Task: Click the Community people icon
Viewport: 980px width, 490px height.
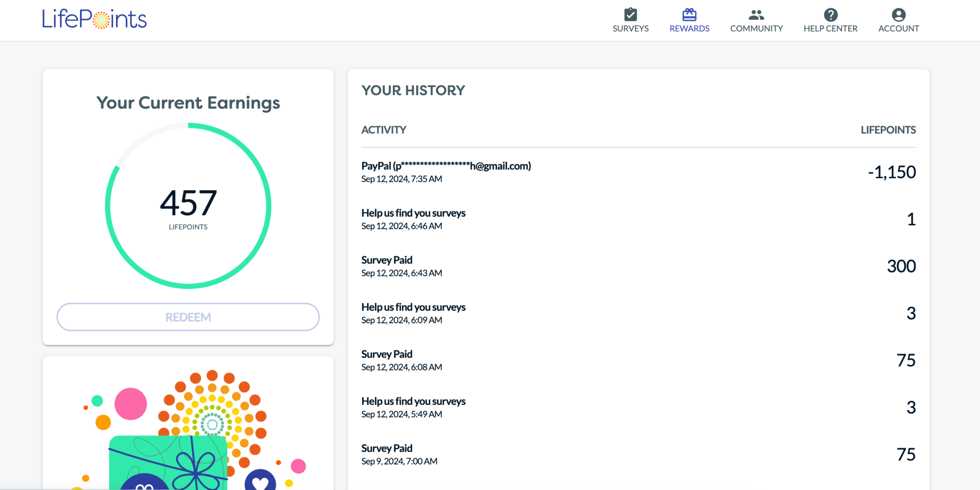Action: [756, 14]
